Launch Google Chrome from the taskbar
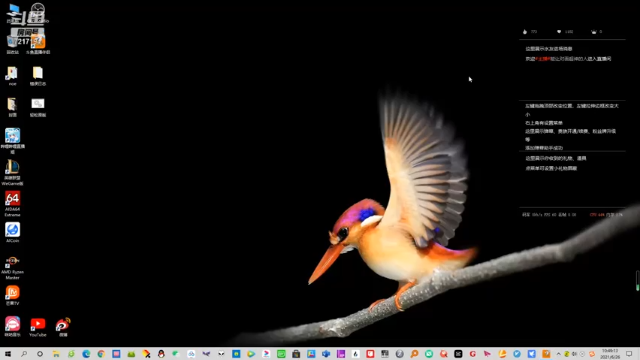This screenshot has height=360, width=640. 101,354
